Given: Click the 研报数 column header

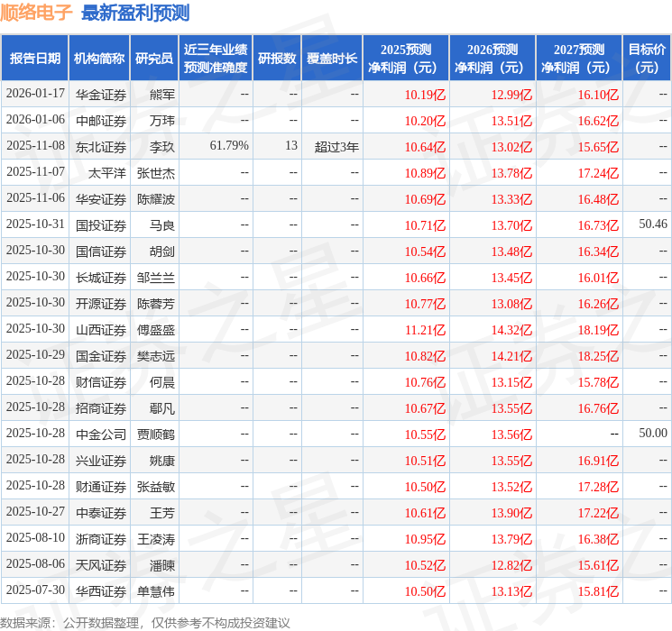Looking at the screenshot, I should pos(276,59).
